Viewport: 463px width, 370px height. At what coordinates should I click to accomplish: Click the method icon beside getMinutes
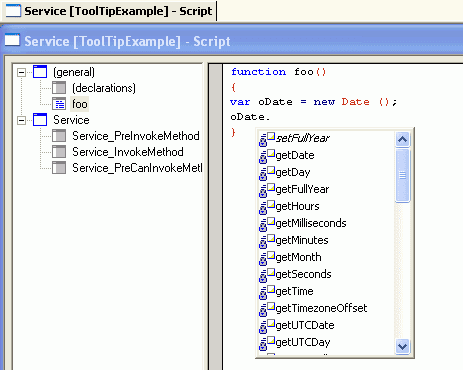tap(267, 241)
